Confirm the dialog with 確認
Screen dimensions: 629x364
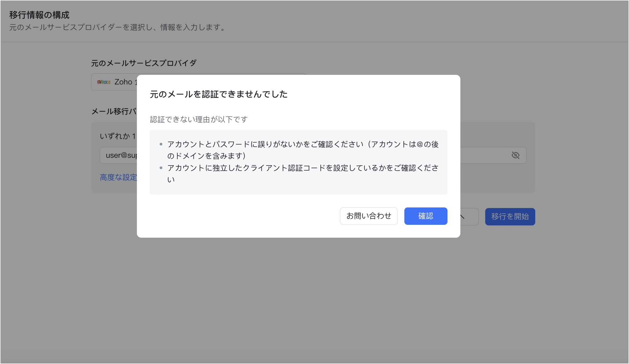(x=426, y=216)
